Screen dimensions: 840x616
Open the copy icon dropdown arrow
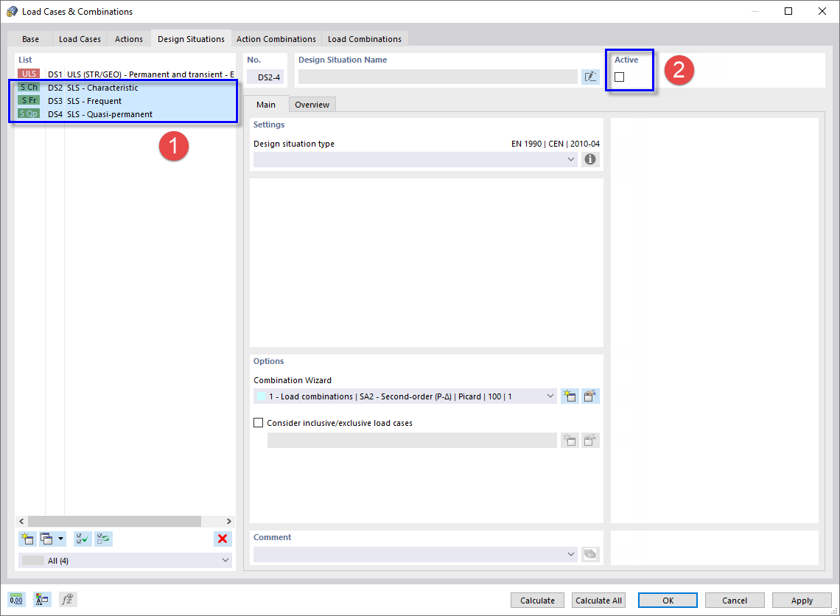60,539
